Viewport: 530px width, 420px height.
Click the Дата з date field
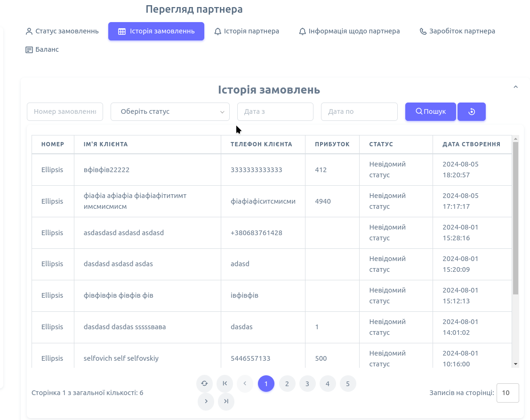[x=275, y=112]
